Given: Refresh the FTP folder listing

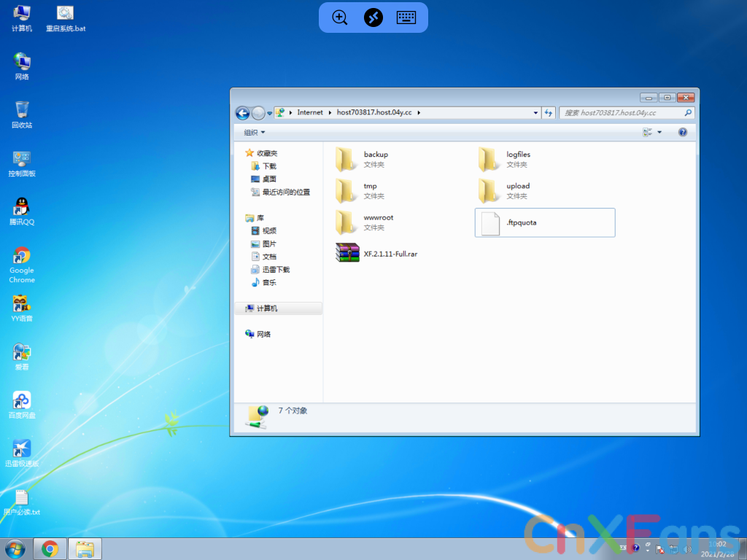Looking at the screenshot, I should [x=549, y=113].
